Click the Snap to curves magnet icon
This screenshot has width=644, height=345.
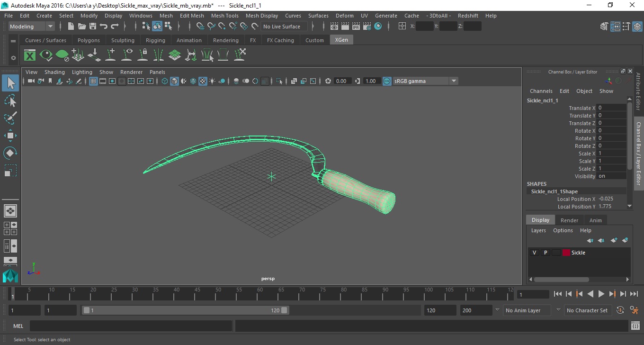[x=211, y=27]
